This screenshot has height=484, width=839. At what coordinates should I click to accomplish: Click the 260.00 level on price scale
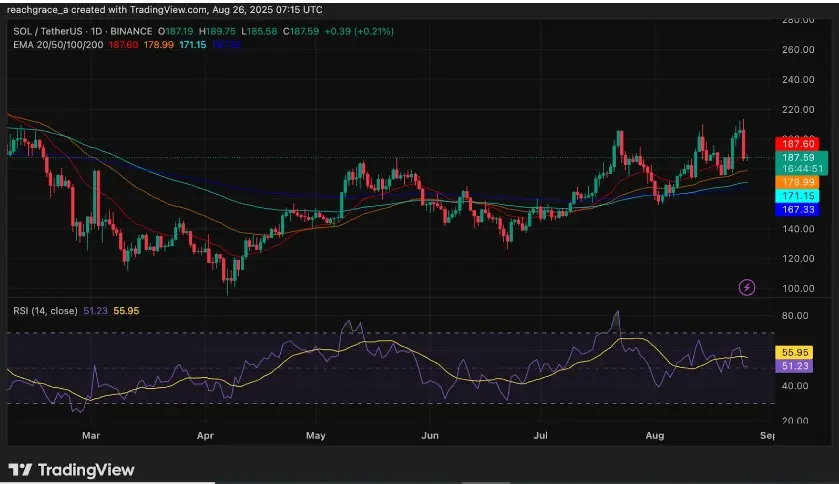[x=796, y=49]
